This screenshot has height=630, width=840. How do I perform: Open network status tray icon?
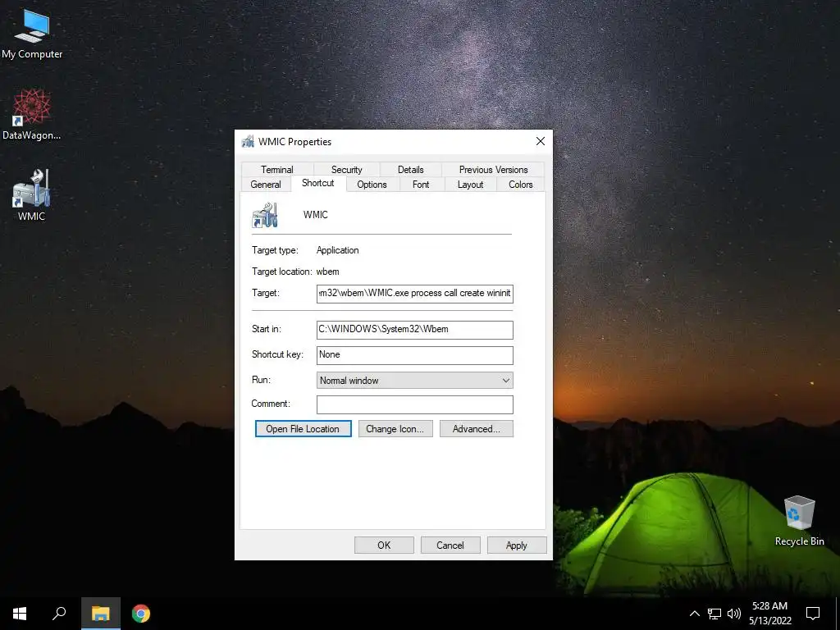click(714, 614)
